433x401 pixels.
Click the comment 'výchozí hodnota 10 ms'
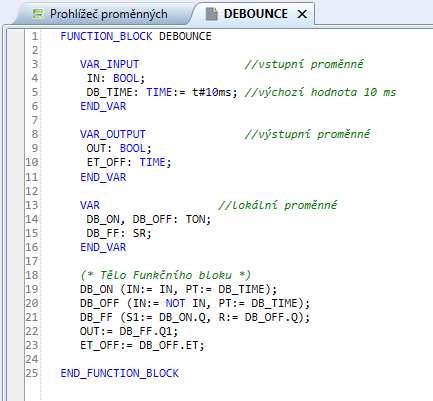(x=320, y=92)
